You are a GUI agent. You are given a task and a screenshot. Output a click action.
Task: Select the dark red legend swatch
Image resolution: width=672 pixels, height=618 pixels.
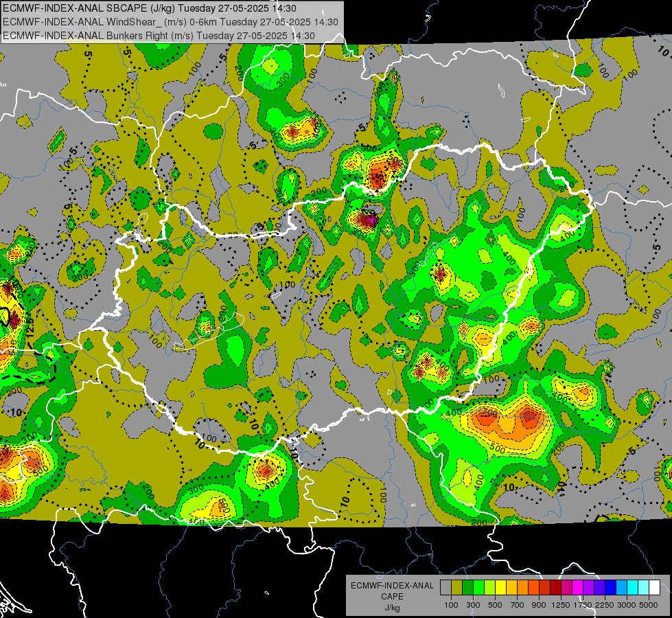(555, 588)
